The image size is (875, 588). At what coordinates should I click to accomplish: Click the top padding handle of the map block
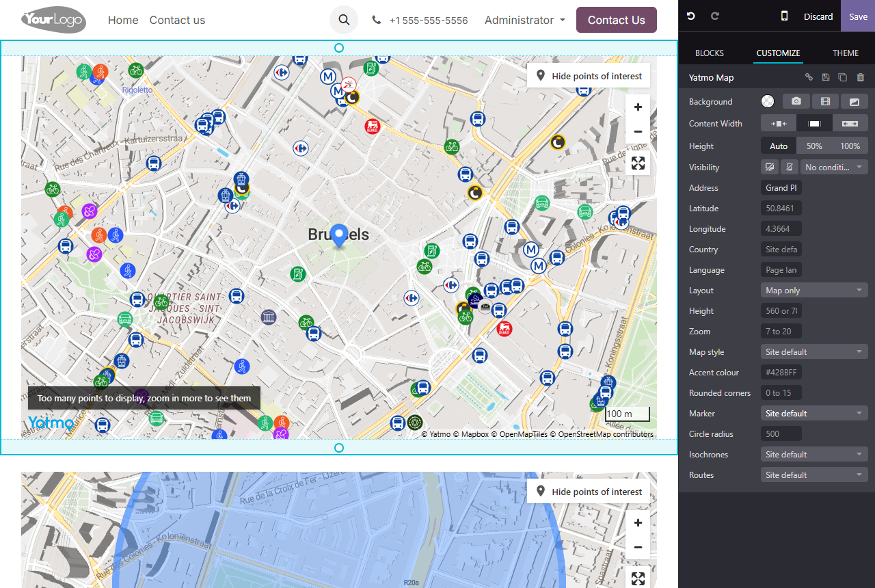[339, 48]
